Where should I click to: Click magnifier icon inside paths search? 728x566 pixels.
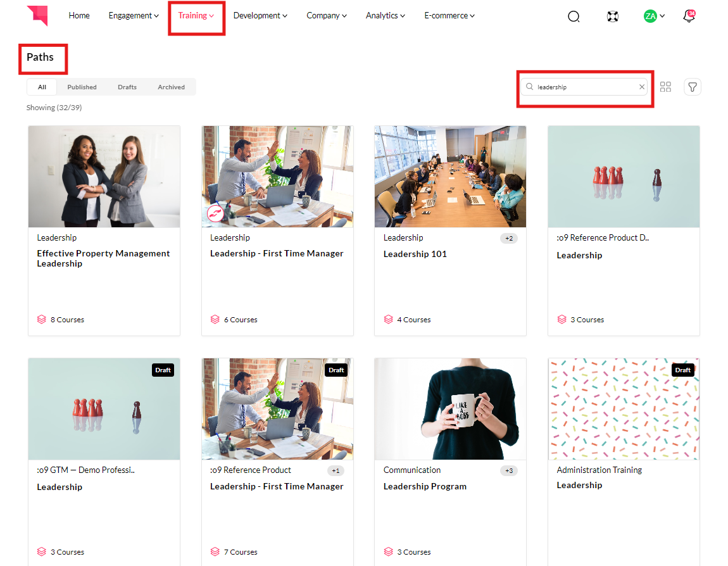pyautogui.click(x=529, y=86)
